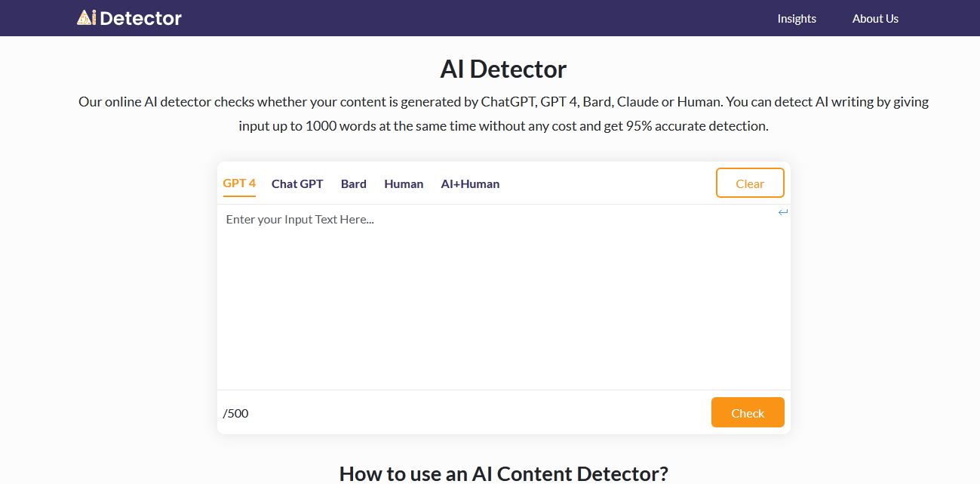
Task: Switch to the AI+Human tab
Action: pyautogui.click(x=470, y=183)
